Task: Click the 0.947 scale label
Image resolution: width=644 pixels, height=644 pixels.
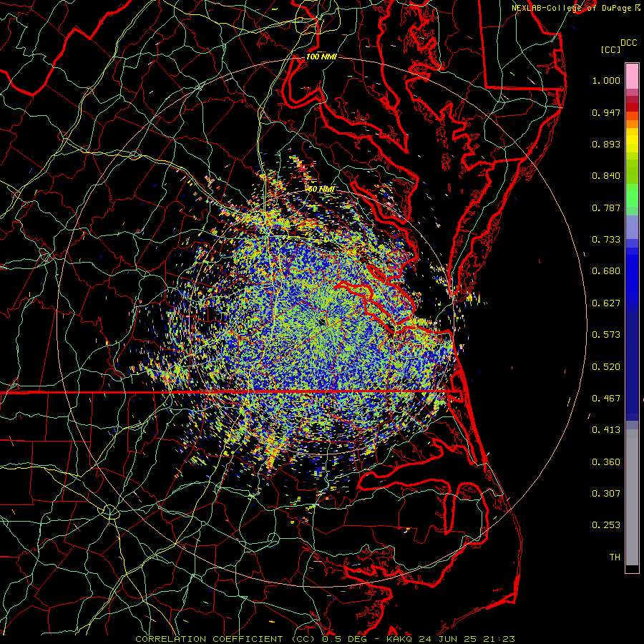Action: tap(606, 112)
